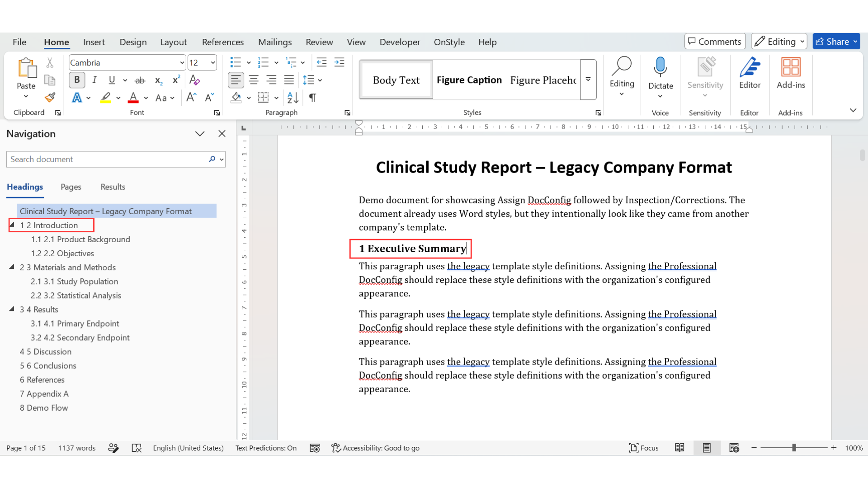Apply superscript formatting

[x=176, y=80]
